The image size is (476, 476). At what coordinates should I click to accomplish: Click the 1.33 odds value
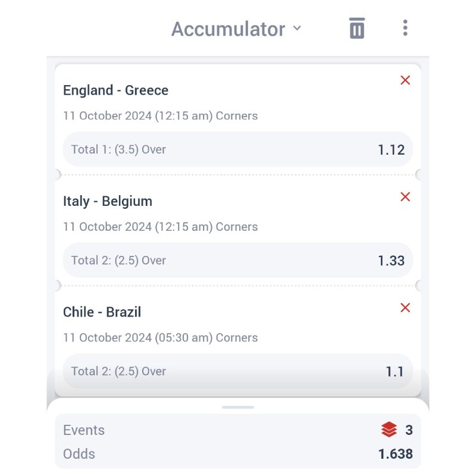391,261
